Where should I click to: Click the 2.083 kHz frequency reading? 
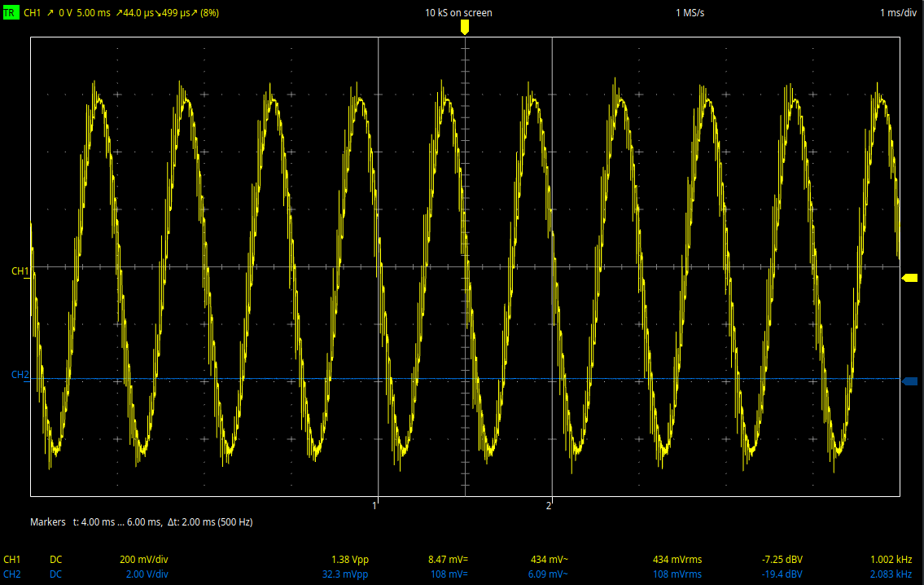(891, 574)
